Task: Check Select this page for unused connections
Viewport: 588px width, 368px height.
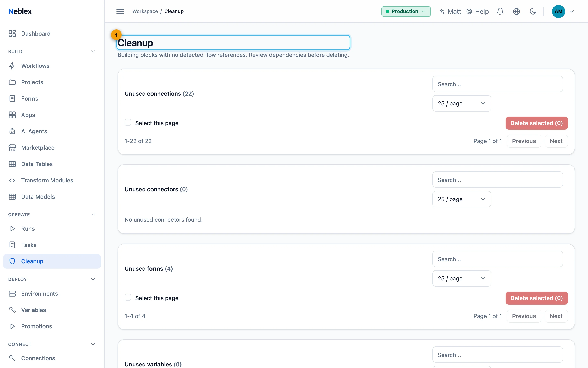Action: [128, 122]
